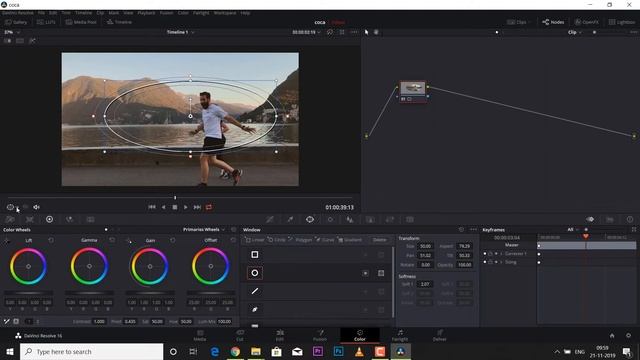The width and height of the screenshot is (640, 360).
Task: Open the Media Pool panel
Action: coord(81,22)
